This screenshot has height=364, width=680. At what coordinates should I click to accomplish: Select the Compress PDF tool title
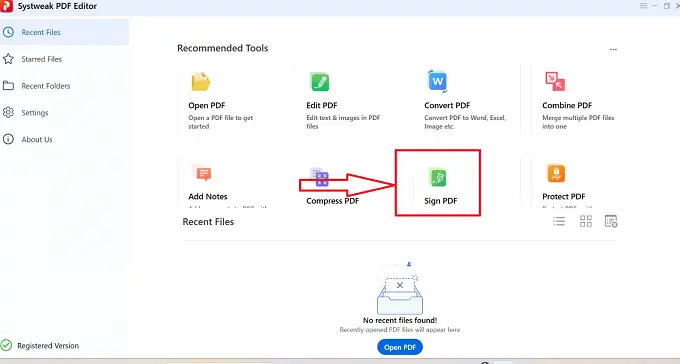coord(333,201)
